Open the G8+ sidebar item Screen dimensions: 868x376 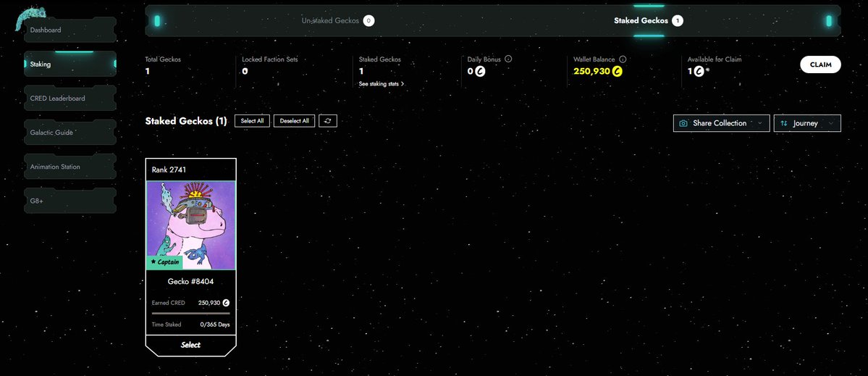[70, 201]
